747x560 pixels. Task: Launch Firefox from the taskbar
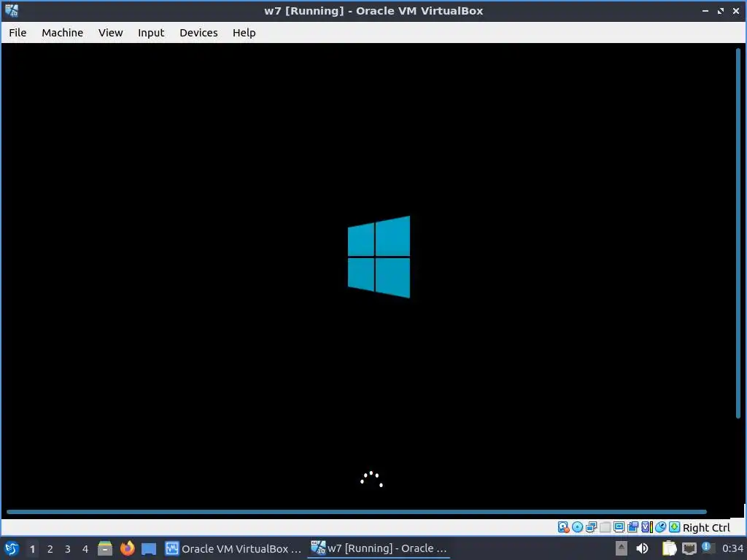click(x=127, y=548)
